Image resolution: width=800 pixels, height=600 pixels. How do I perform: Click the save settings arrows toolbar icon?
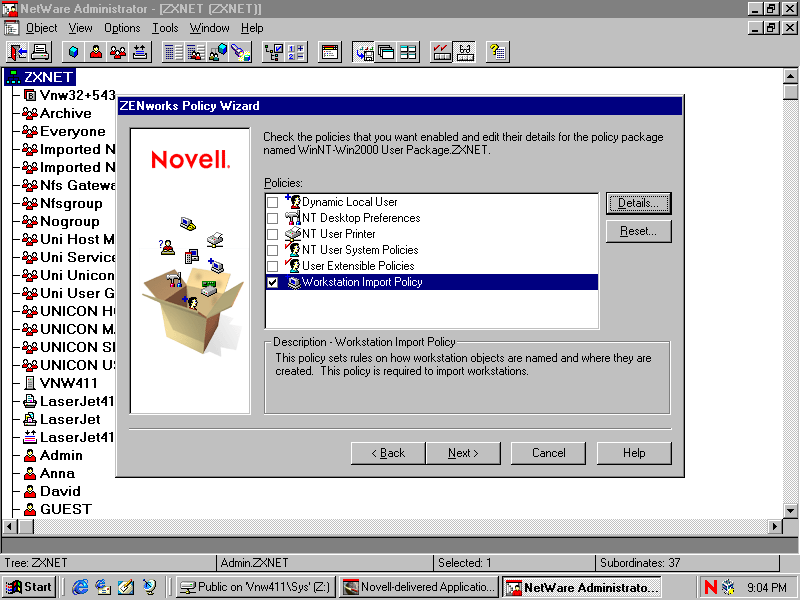(364, 52)
